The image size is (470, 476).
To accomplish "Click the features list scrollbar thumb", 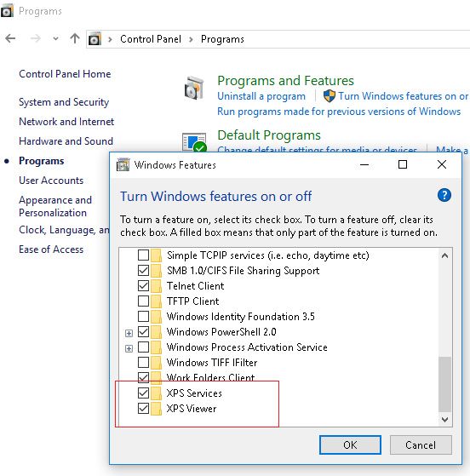I will 444,385.
